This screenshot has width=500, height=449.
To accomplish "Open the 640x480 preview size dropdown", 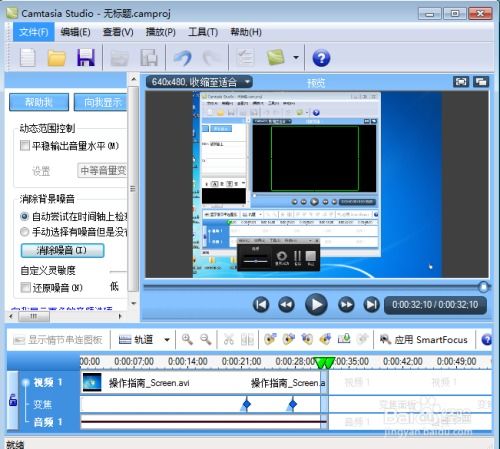I will point(199,82).
